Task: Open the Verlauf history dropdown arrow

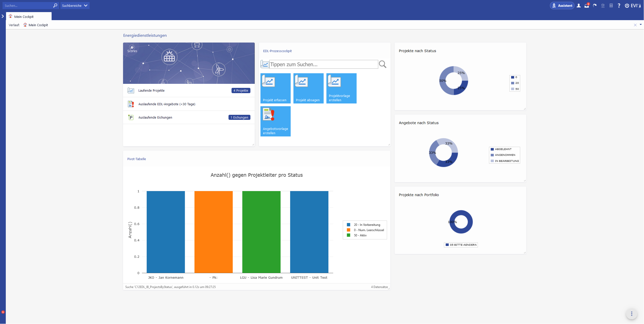Action: coord(640,25)
